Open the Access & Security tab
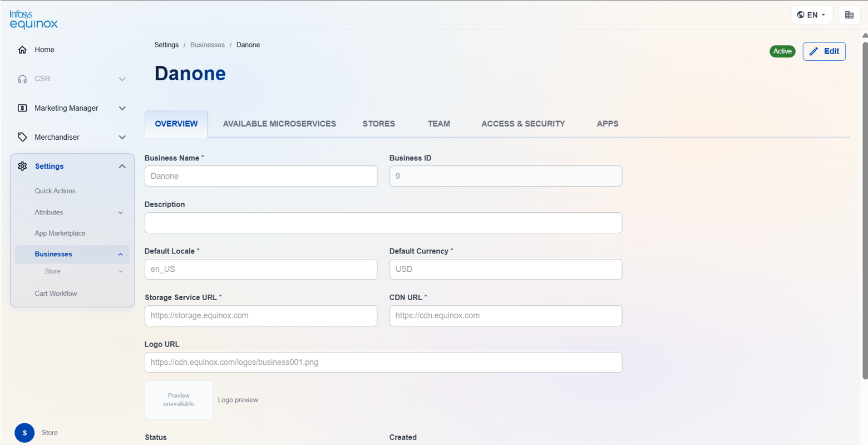This screenshot has height=445, width=868. point(523,124)
